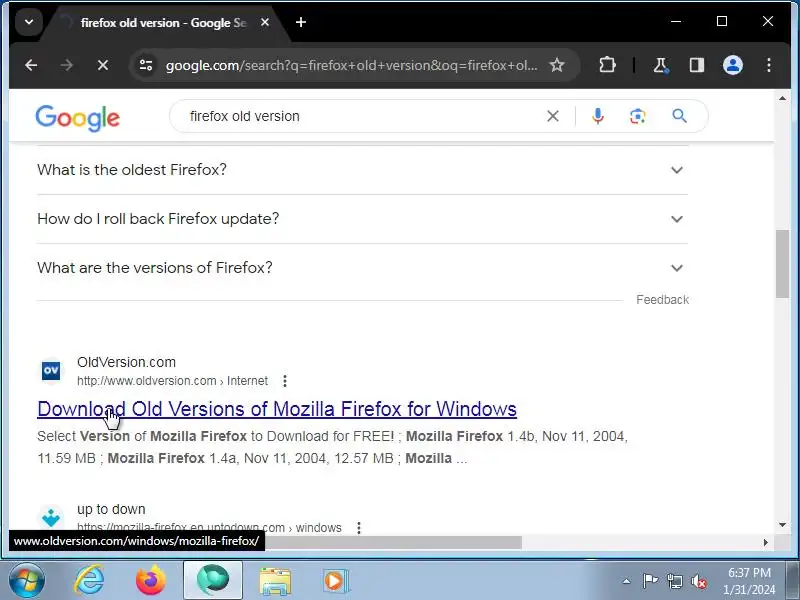Open the OldVersion.com site name
This screenshot has width=800, height=600.
point(126,362)
